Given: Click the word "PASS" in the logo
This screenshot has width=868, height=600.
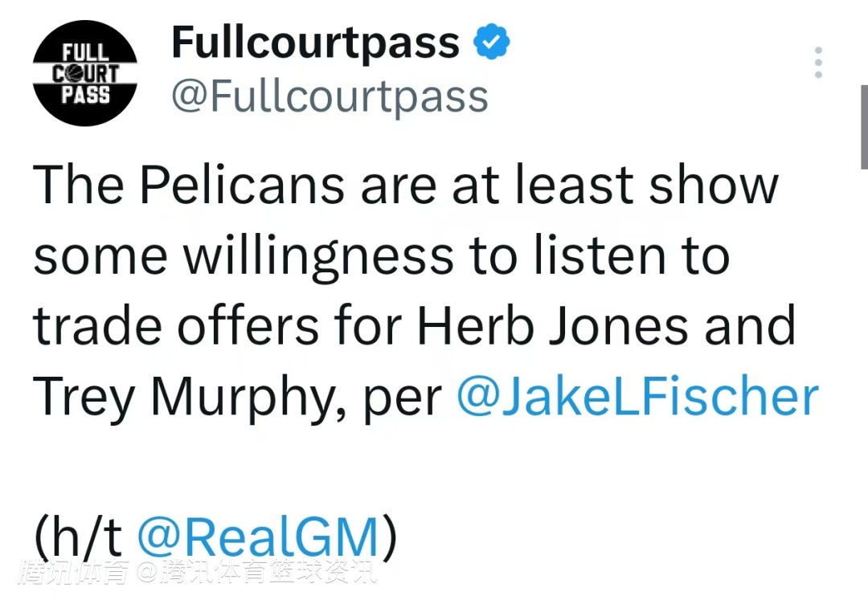Looking at the screenshot, I should (85, 95).
